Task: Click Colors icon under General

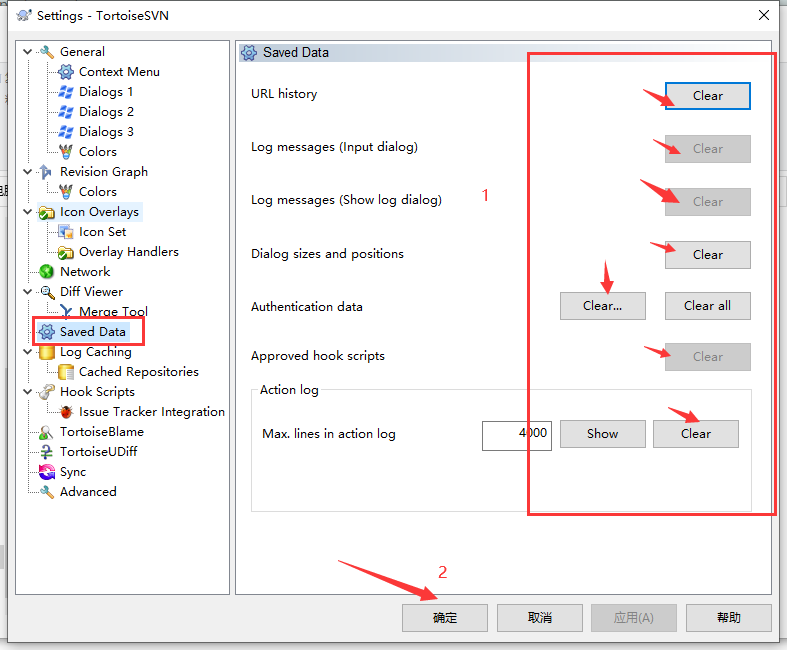Action: [x=66, y=152]
